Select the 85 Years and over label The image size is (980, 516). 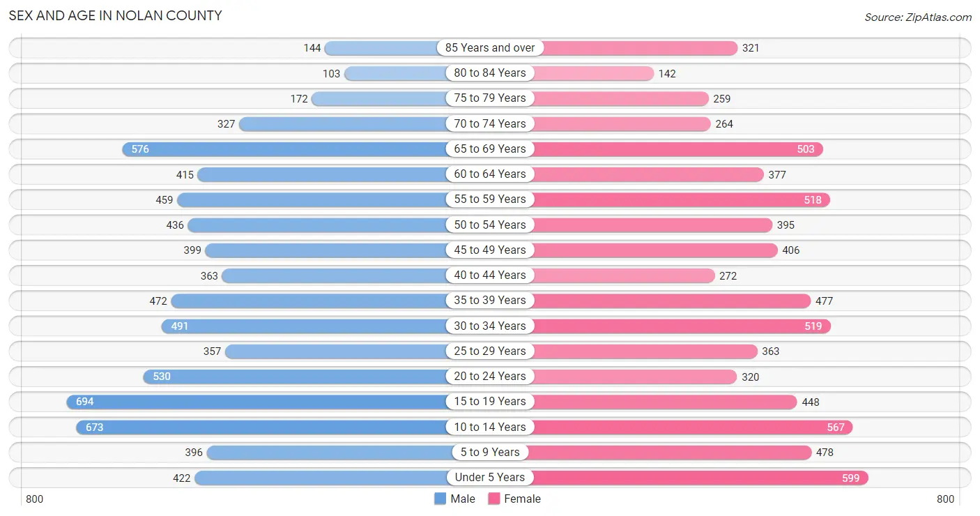(x=490, y=47)
